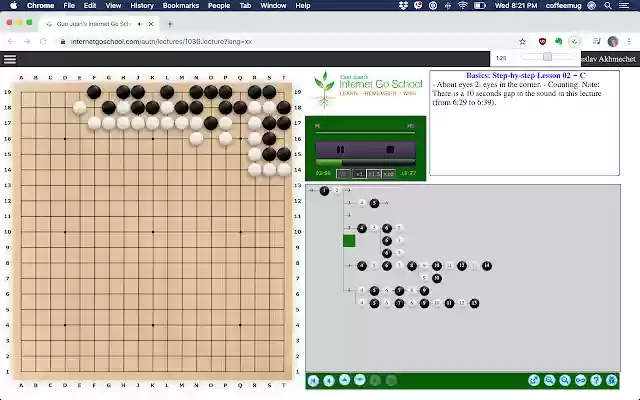Select black move 13 in the bottom branch
The image size is (640, 400).
[x=474, y=303]
